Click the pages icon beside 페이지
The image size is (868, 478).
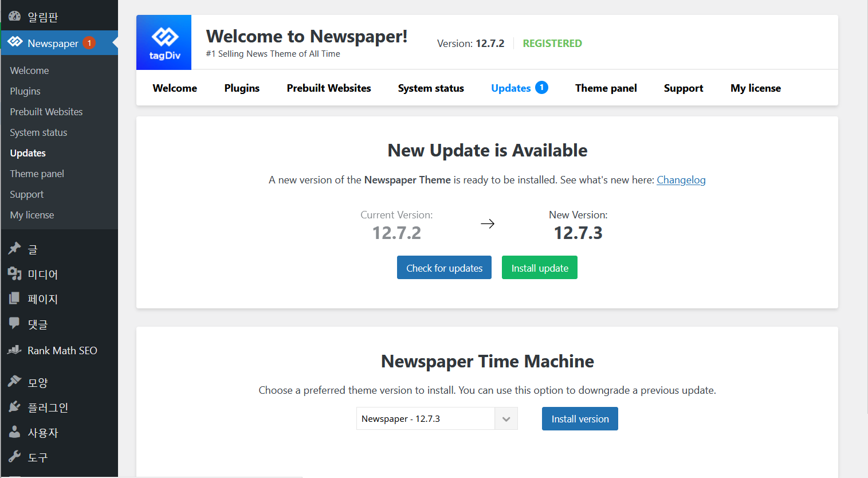tap(15, 299)
